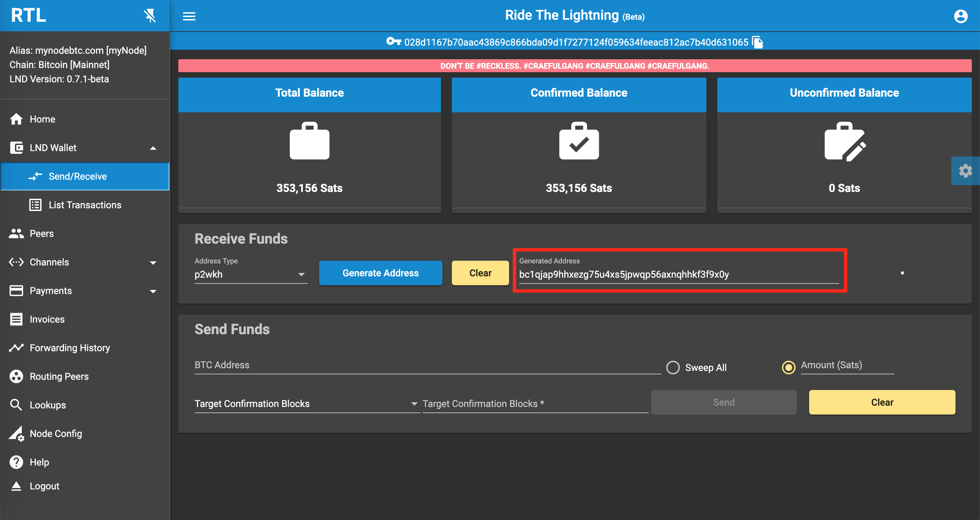The image size is (980, 520).
Task: Click the Payments card icon
Action: pos(16,291)
